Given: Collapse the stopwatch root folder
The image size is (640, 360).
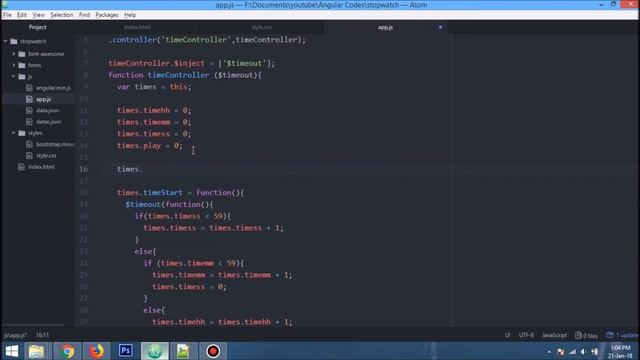Looking at the screenshot, I should pos(6,41).
